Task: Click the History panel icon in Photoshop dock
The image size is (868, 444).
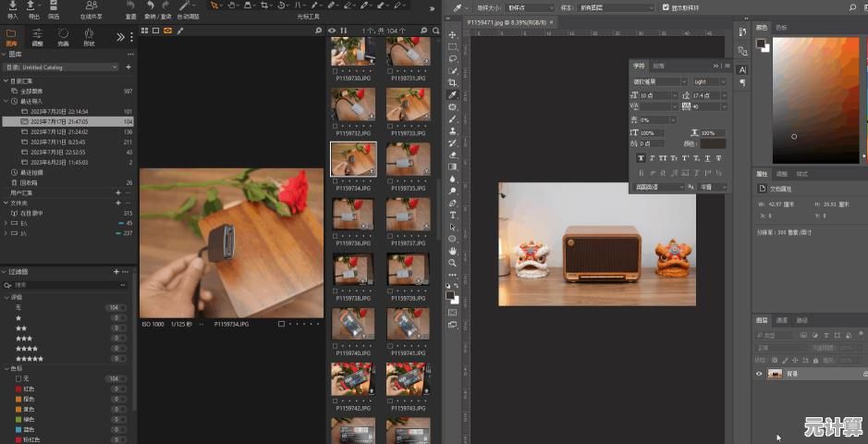Action: point(742,32)
